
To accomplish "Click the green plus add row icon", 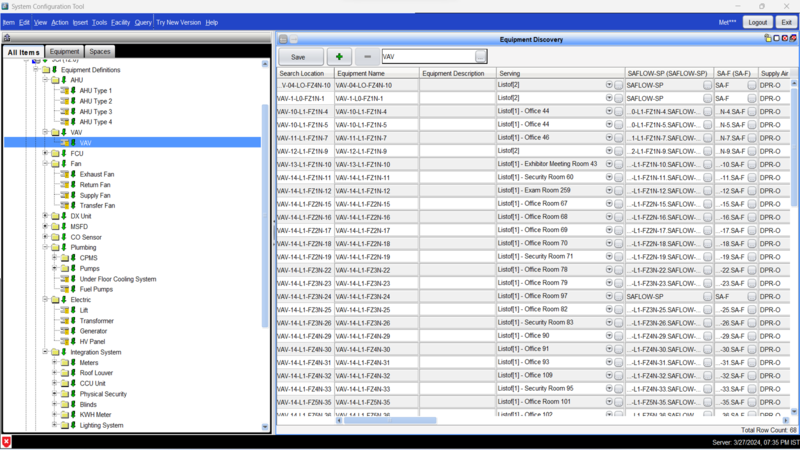I will pyautogui.click(x=340, y=57).
